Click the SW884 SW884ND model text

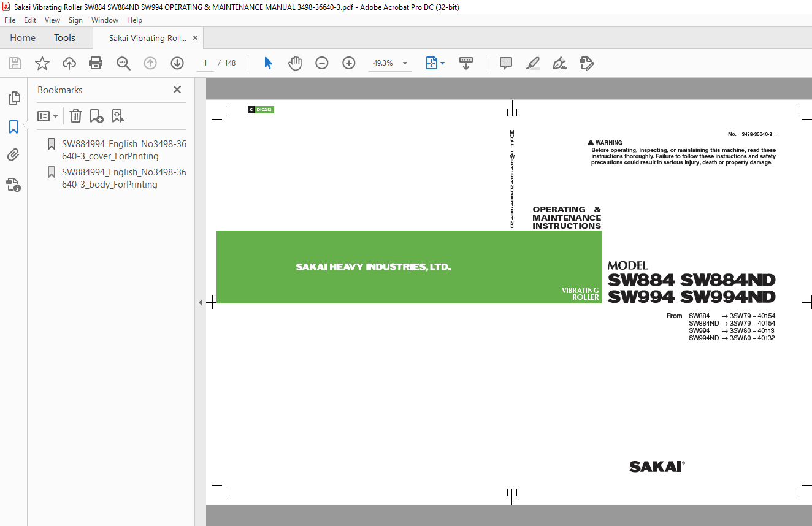[x=692, y=280]
